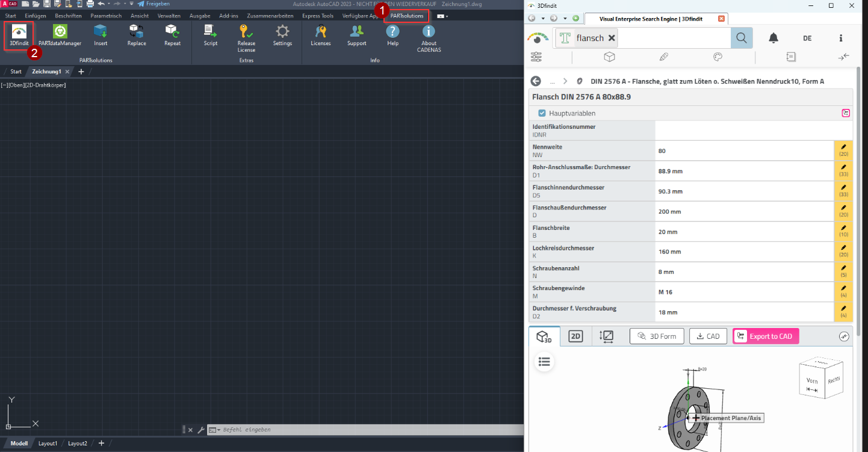The image size is (868, 452).
Task: Click the Insert part icon
Action: (x=101, y=36)
